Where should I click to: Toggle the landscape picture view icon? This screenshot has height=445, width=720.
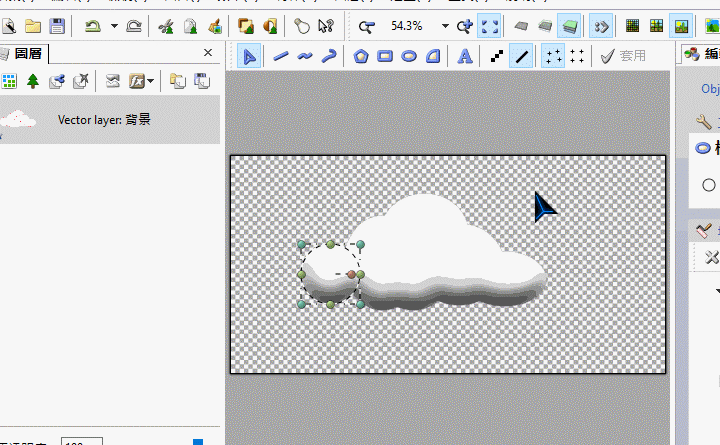point(681,26)
